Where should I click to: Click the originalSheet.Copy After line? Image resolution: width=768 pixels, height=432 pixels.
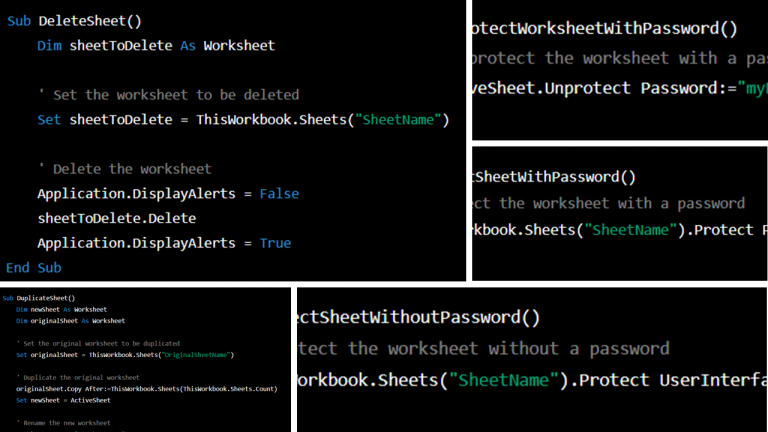(146, 389)
